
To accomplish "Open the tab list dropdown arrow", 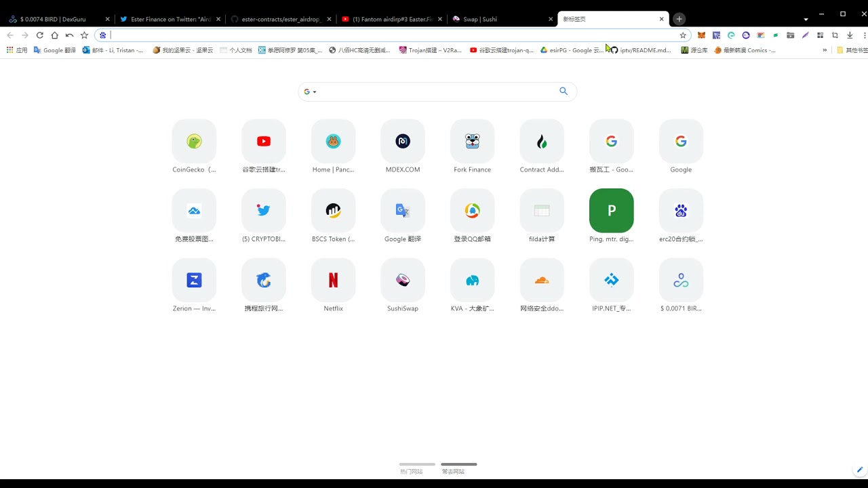I will pyautogui.click(x=806, y=20).
